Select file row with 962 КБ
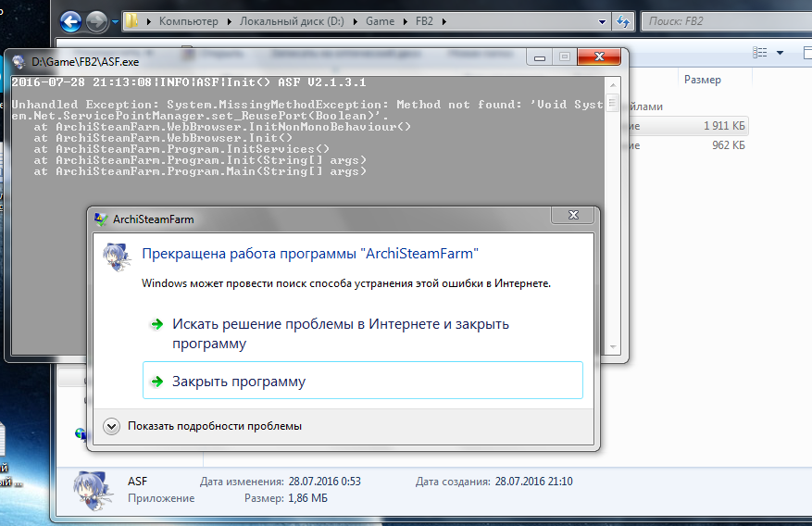Viewport: 812px width, 526px height. 687,145
